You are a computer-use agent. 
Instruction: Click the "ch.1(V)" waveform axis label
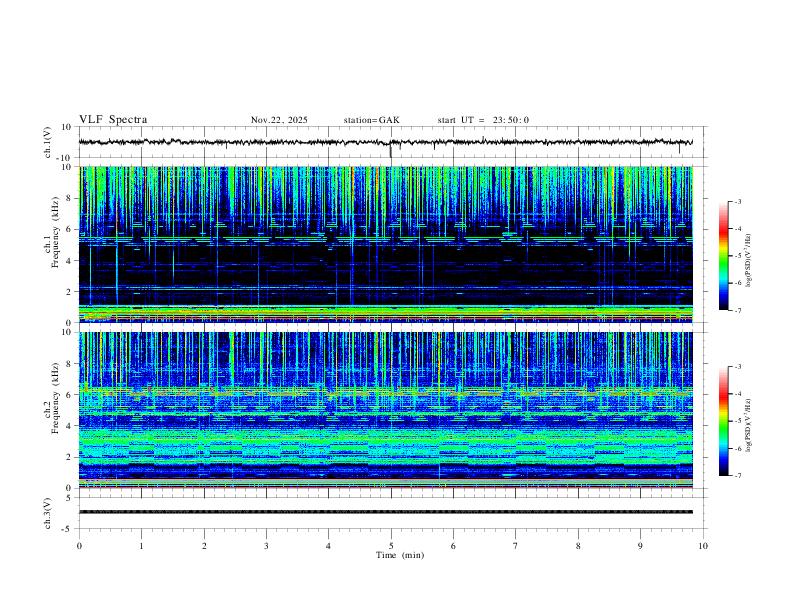coord(48,142)
